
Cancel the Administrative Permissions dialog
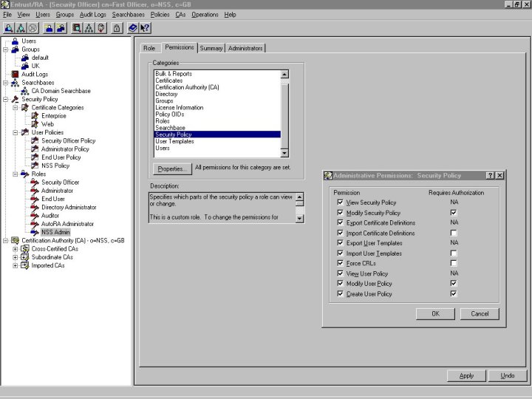480,314
